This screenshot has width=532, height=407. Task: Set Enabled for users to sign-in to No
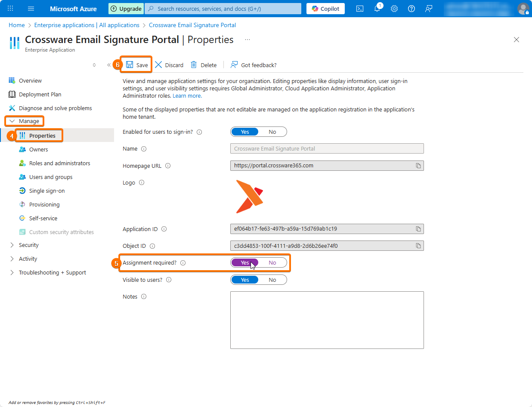[x=272, y=132]
